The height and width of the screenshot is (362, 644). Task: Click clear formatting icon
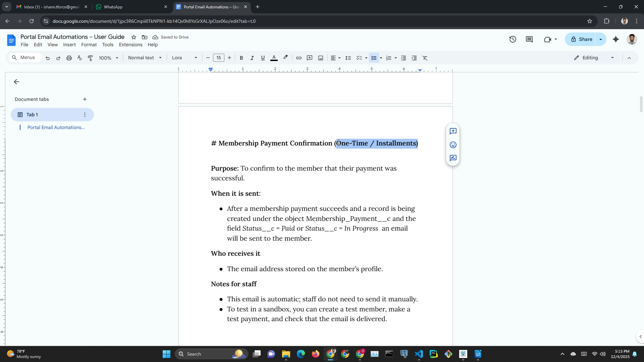425,58
